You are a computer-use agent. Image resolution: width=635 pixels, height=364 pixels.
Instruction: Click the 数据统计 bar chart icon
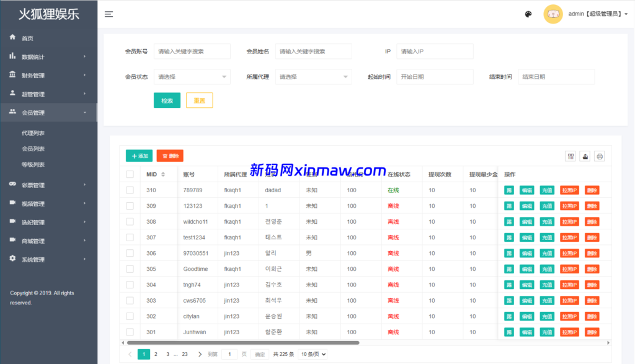pyautogui.click(x=12, y=56)
